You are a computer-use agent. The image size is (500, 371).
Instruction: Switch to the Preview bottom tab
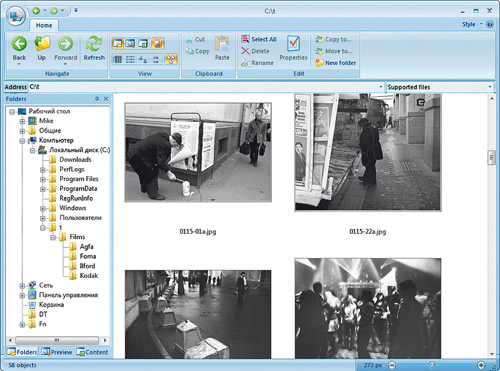[57, 352]
